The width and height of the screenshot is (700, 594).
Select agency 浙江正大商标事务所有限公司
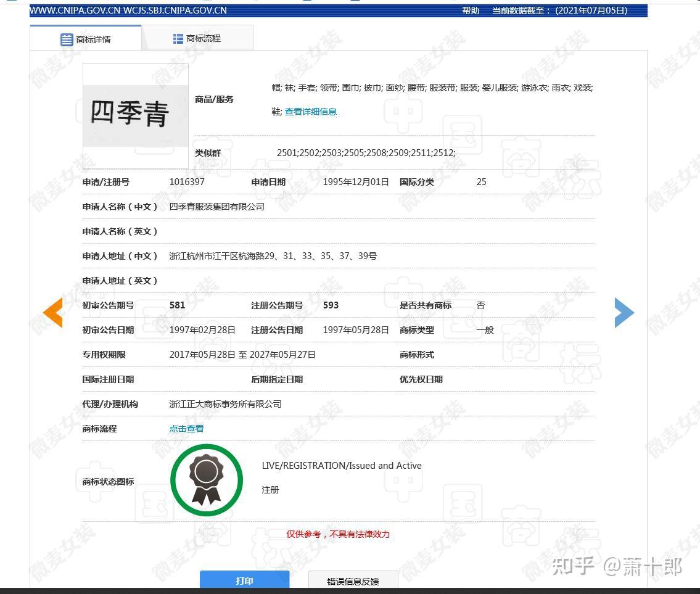point(226,404)
